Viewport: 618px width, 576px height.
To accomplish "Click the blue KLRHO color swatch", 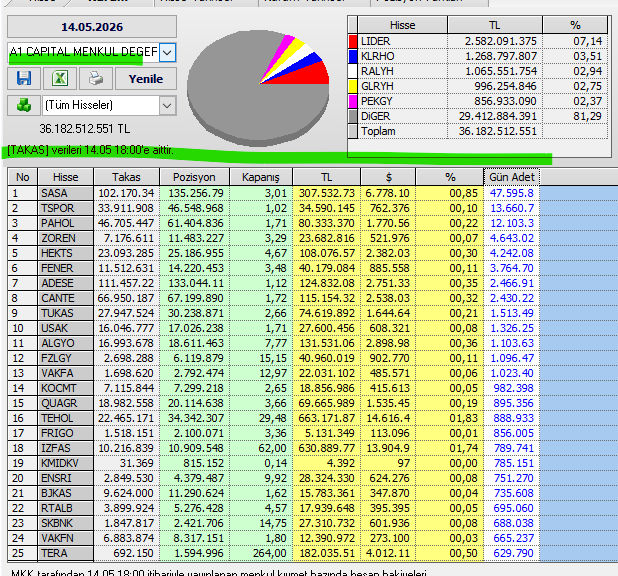I will tap(353, 56).
